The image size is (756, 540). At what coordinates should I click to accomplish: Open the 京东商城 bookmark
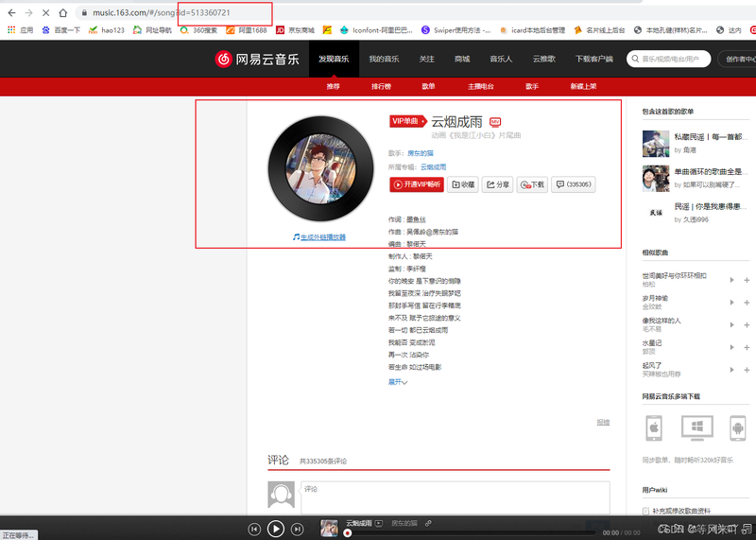tap(295, 30)
